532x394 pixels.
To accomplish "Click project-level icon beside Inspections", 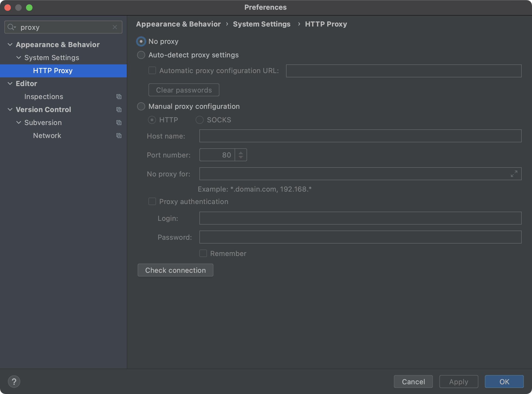I will tap(119, 97).
